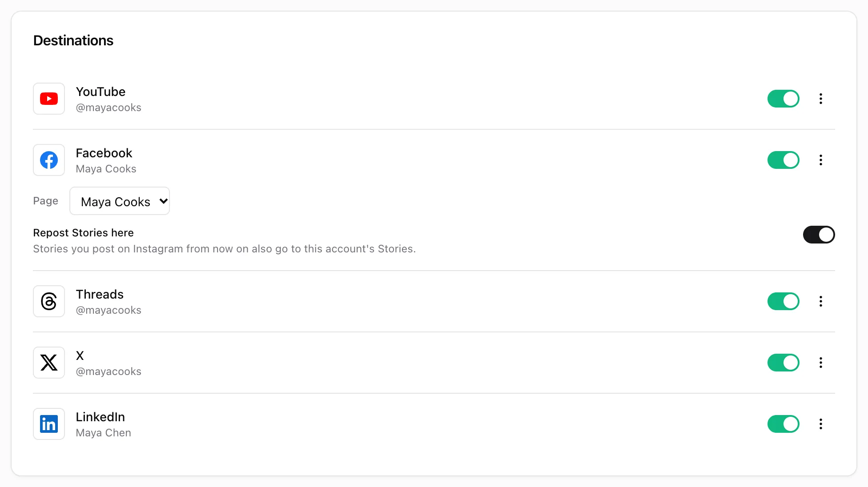This screenshot has height=487, width=868.
Task: Click the Facebook destination name
Action: click(104, 153)
